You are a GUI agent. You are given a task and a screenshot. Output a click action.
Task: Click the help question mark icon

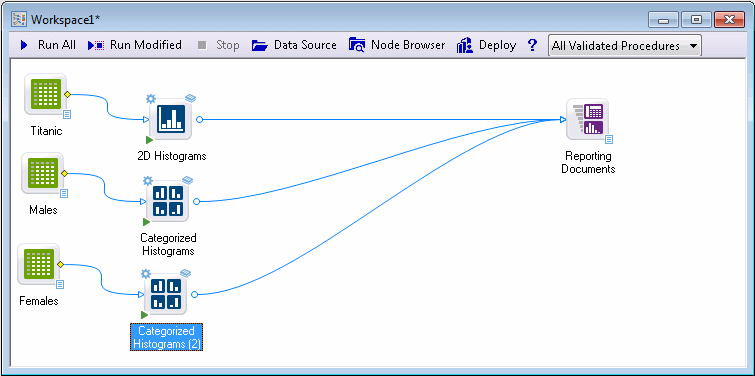coord(532,45)
